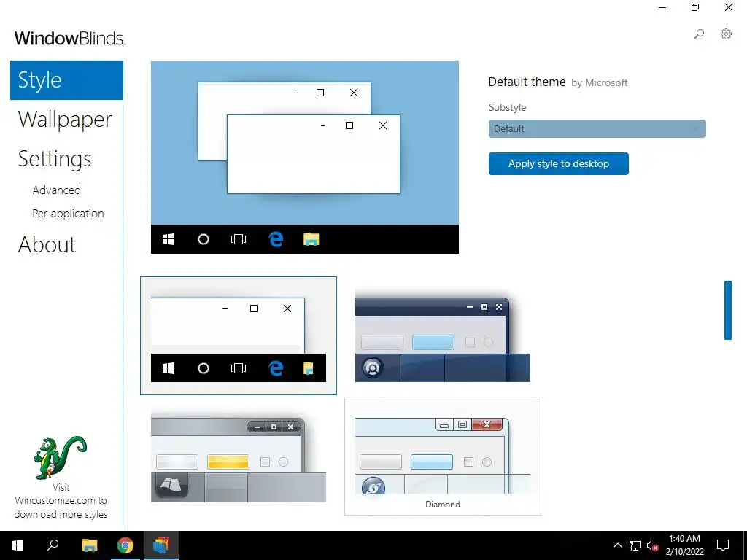
Task: Show hidden system tray icons
Action: click(617, 545)
